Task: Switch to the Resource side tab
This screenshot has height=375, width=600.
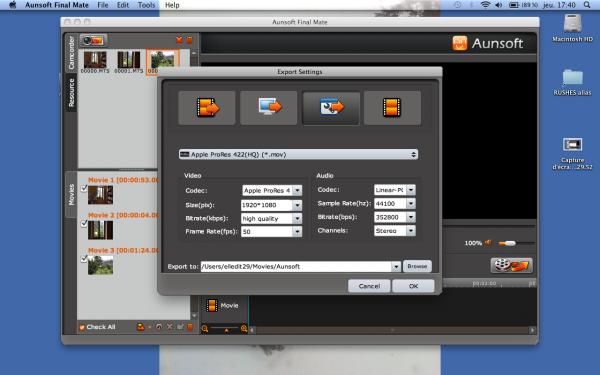Action: tap(71, 93)
